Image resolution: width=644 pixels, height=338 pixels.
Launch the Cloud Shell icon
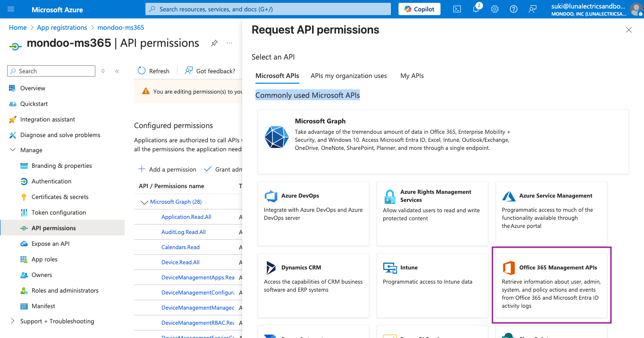point(457,9)
